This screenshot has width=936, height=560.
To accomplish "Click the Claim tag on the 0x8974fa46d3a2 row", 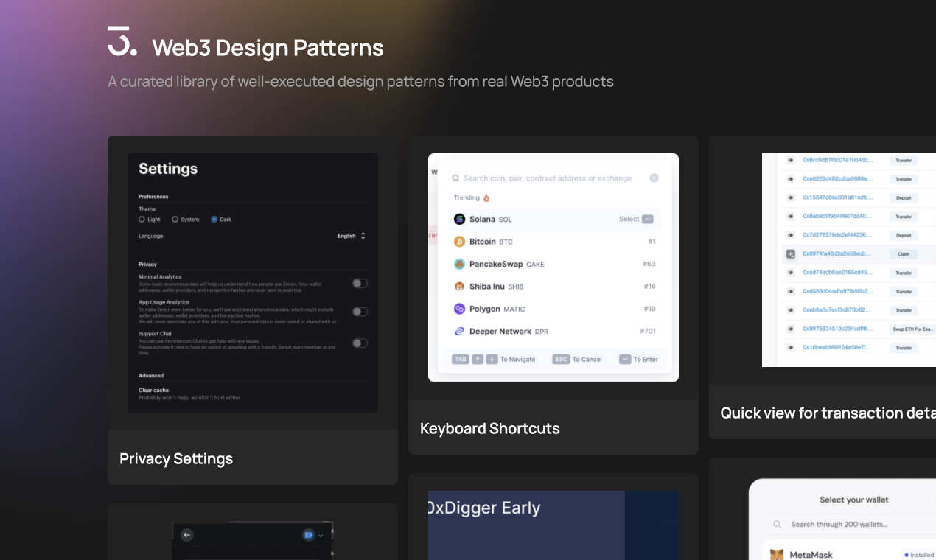I will 904,253.
